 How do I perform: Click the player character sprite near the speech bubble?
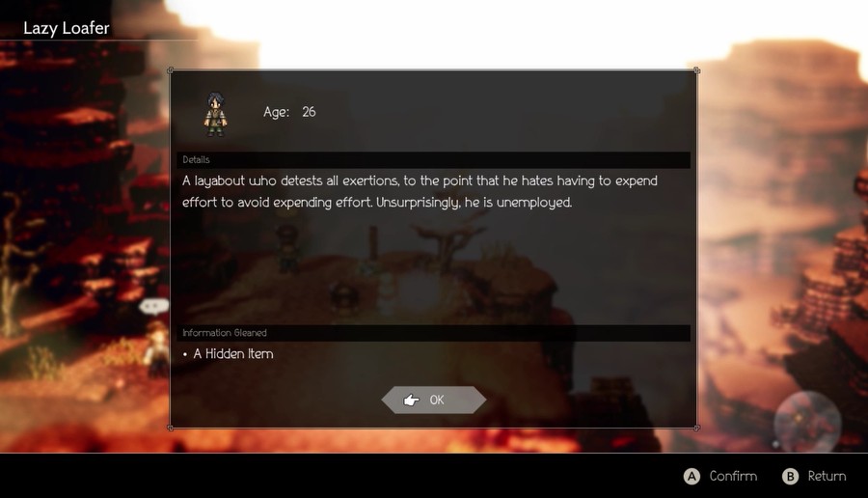(x=156, y=347)
